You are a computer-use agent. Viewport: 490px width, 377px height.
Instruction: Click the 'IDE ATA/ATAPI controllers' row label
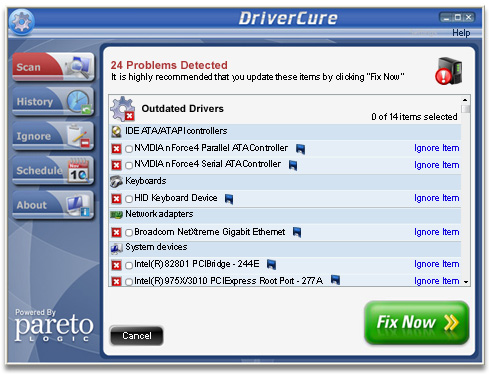click(176, 131)
